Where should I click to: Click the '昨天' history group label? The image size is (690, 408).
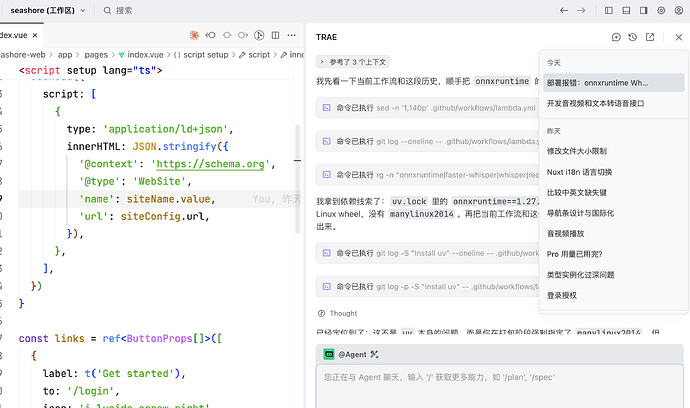pyautogui.click(x=554, y=131)
